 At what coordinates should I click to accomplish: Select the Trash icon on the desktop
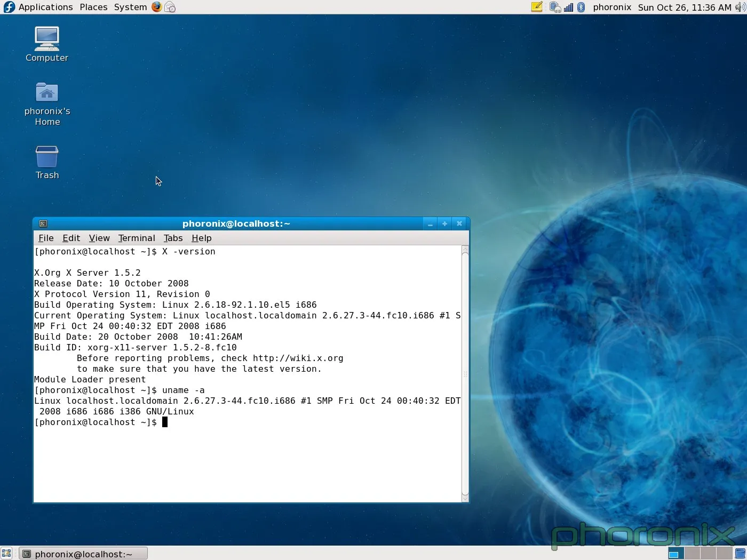coord(47,163)
